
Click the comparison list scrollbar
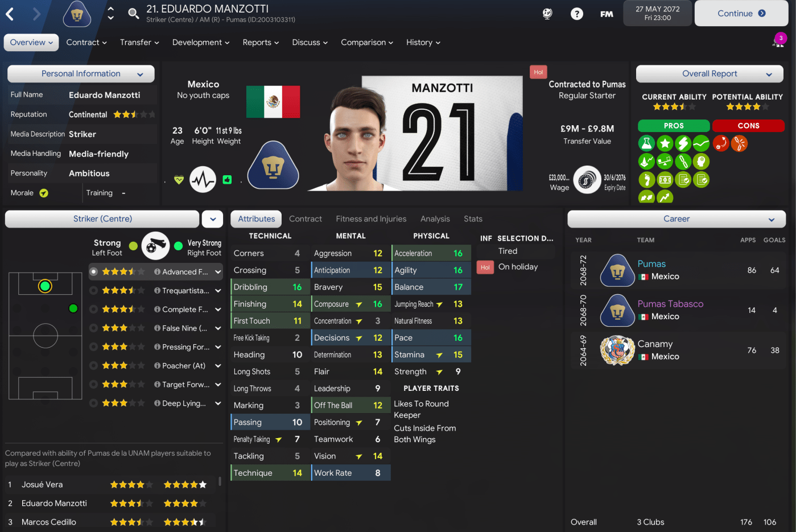220,481
